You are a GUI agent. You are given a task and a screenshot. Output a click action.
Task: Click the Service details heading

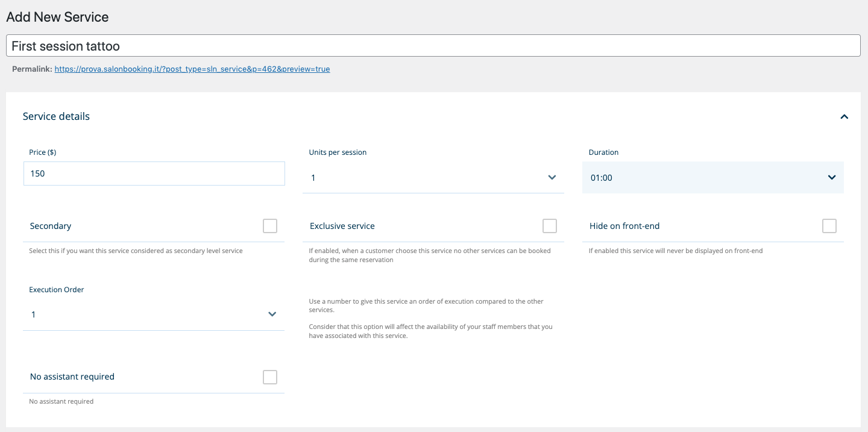tap(56, 117)
